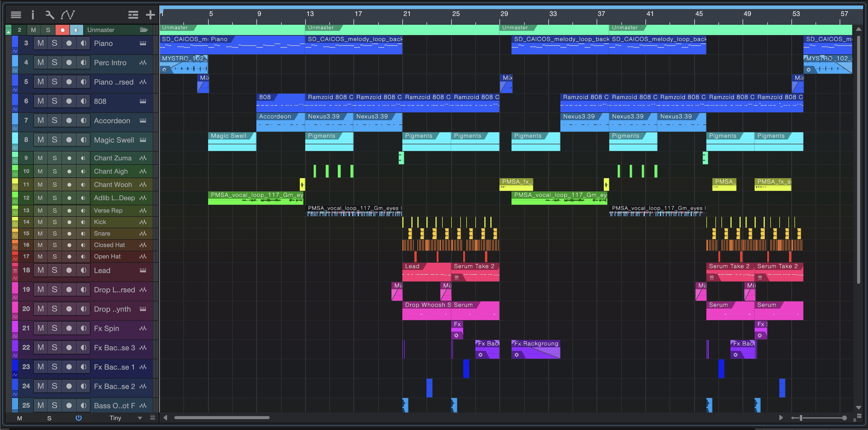Click the Unmaster folder icon

click(x=144, y=30)
